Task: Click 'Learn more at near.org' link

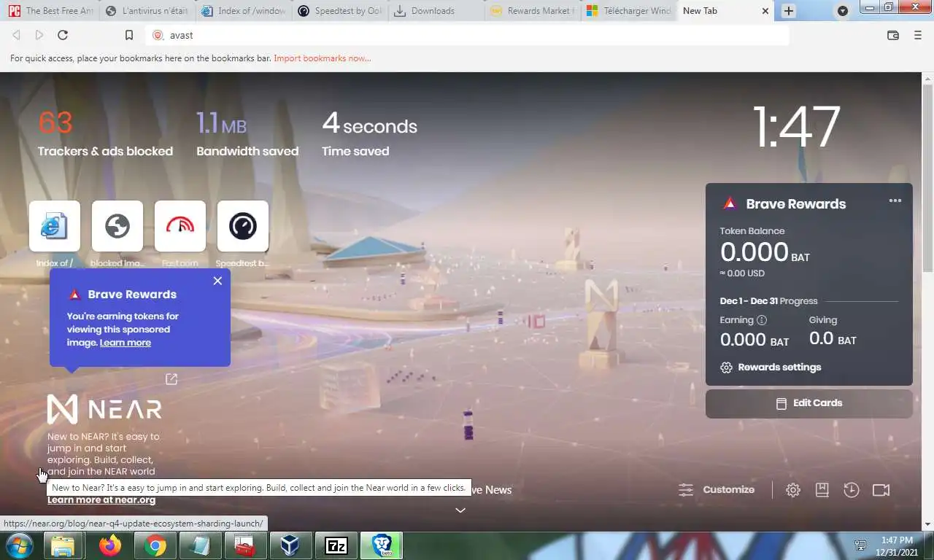Action: (101, 499)
